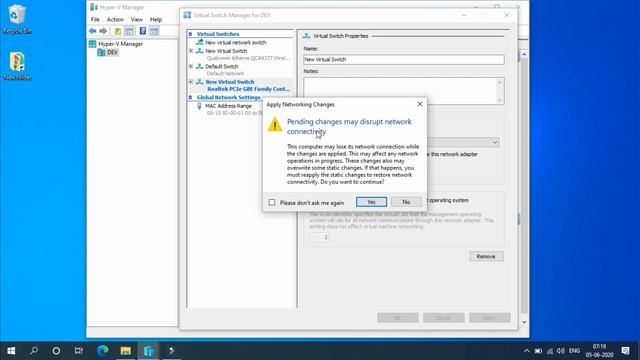Click the warning triangle icon in dialog
The width and height of the screenshot is (640, 360).
point(275,124)
